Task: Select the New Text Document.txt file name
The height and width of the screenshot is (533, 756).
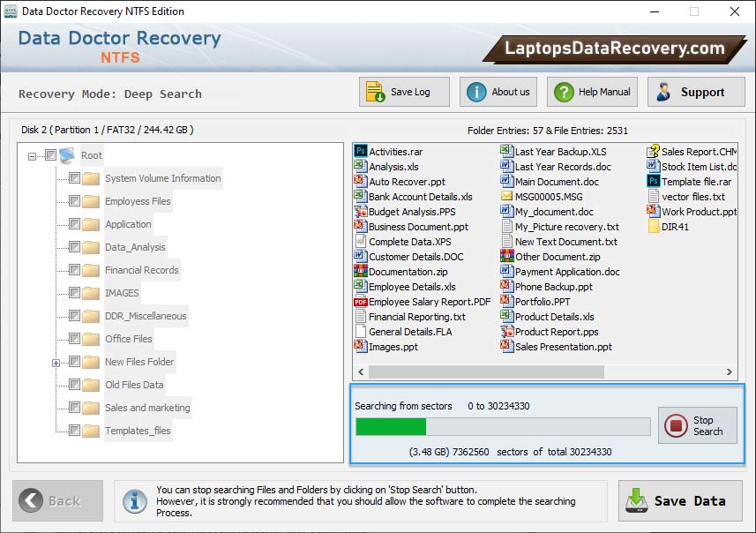Action: (566, 242)
